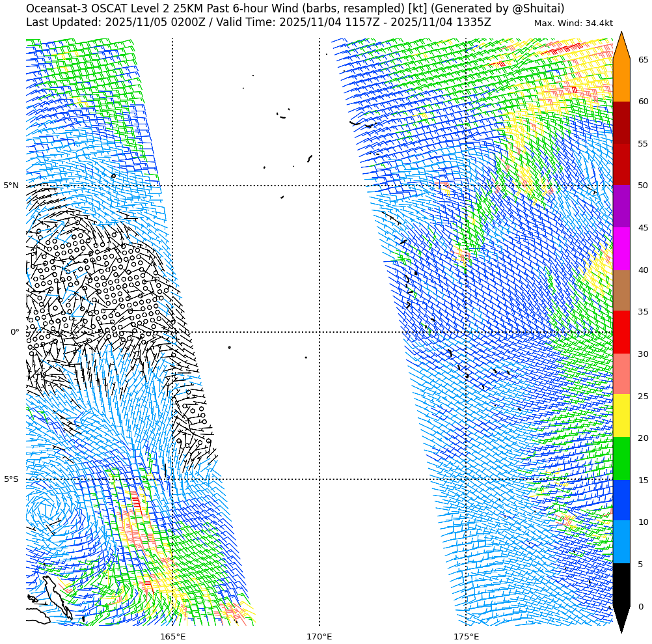Click the light blue 5-10 kt color band
Screen dimensions: 652x644
621,542
